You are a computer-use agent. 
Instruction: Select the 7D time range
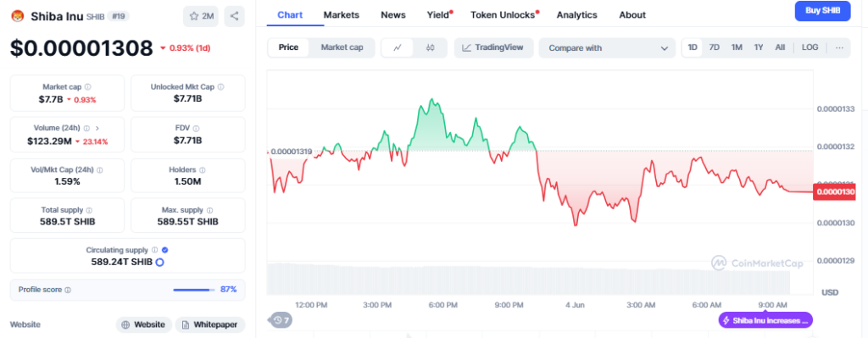pos(714,47)
